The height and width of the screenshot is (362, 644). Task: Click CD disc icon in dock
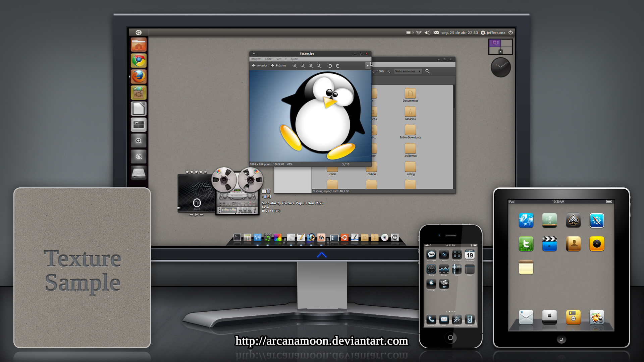point(385,238)
